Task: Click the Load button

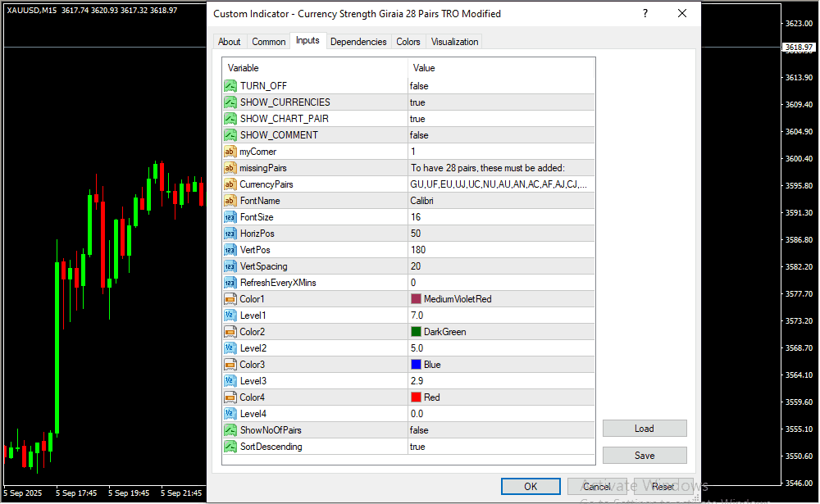Action: [644, 429]
